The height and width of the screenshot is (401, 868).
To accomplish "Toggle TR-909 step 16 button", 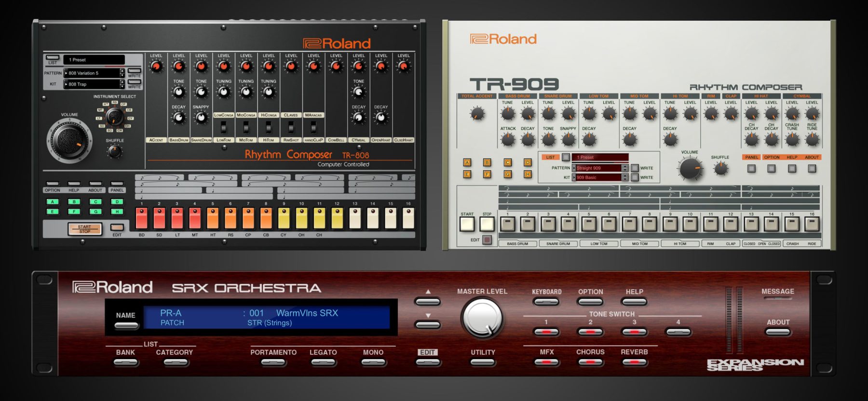I will pos(812,224).
